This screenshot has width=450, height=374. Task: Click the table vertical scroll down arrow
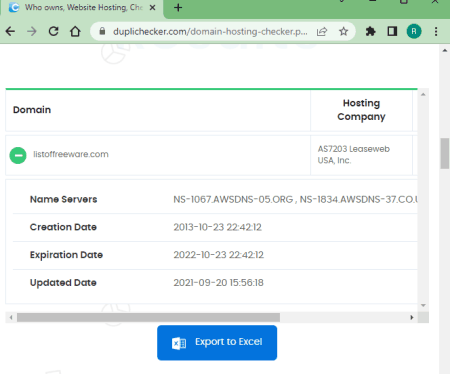[423, 305]
